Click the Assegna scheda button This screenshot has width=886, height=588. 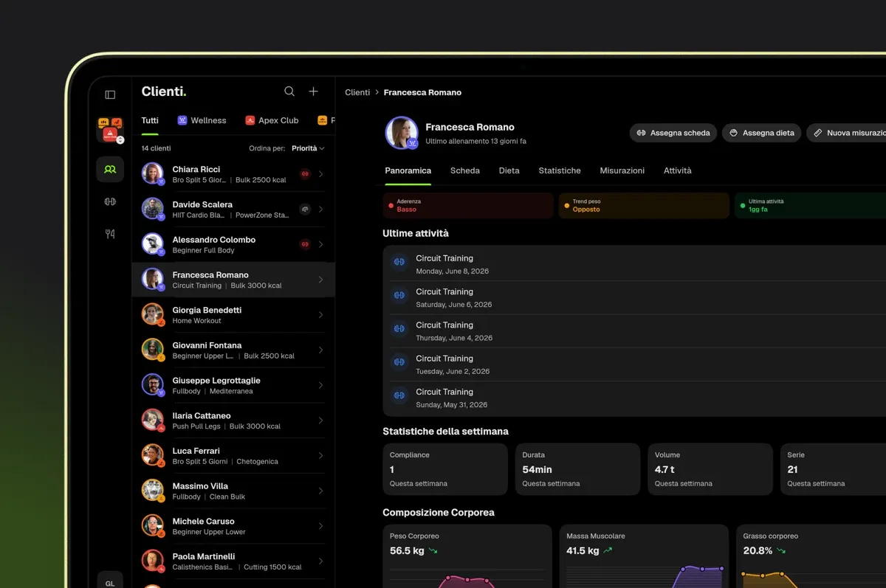[673, 133]
